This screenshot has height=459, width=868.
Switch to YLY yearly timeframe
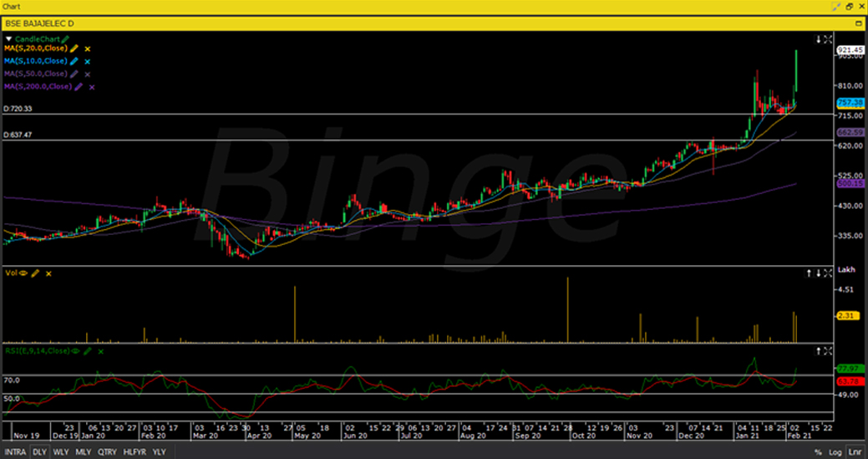coord(160,451)
